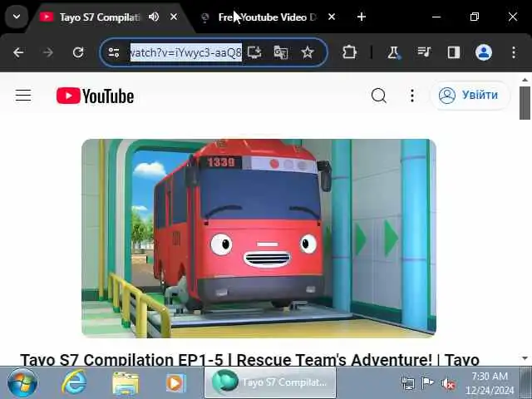Open Chrome Labs flask icon
The height and width of the screenshot is (399, 532).
(x=393, y=52)
